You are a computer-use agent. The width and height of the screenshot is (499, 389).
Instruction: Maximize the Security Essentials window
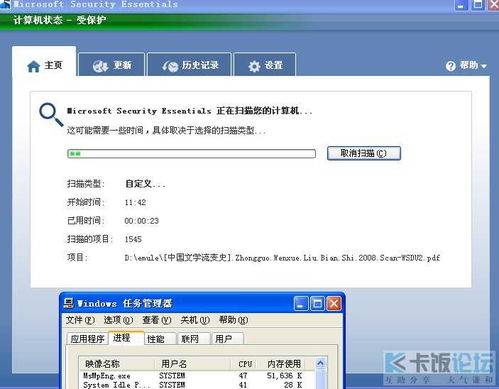[478, 5]
